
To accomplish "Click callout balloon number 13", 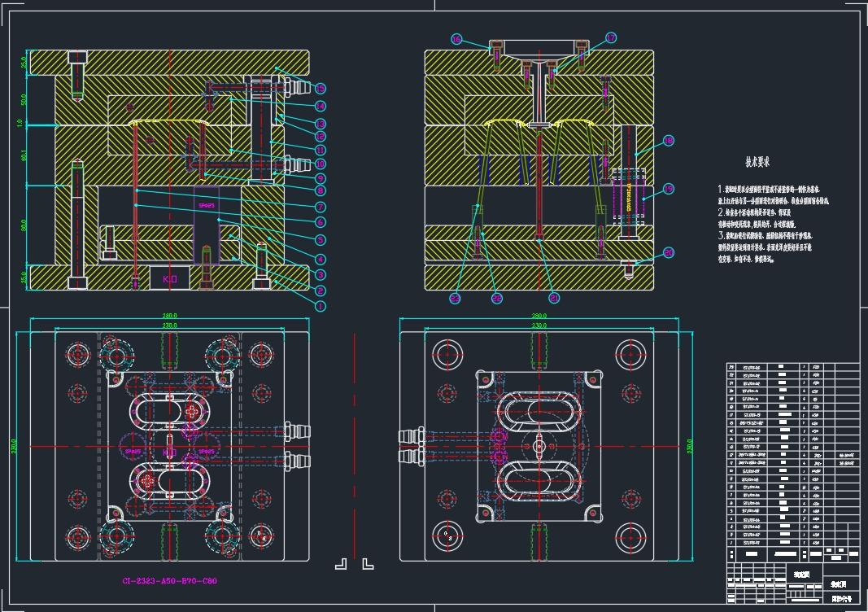I will pyautogui.click(x=320, y=124).
